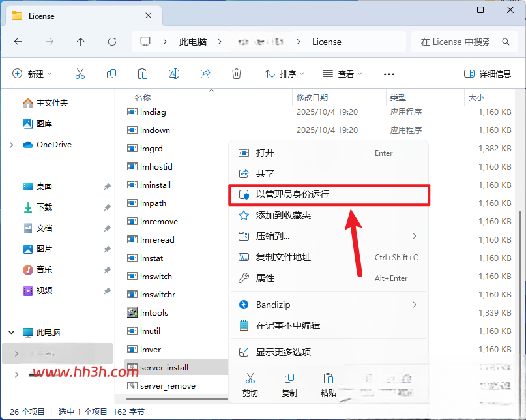
Task: Collapse the 此电脑 tree node
Action: tap(11, 333)
